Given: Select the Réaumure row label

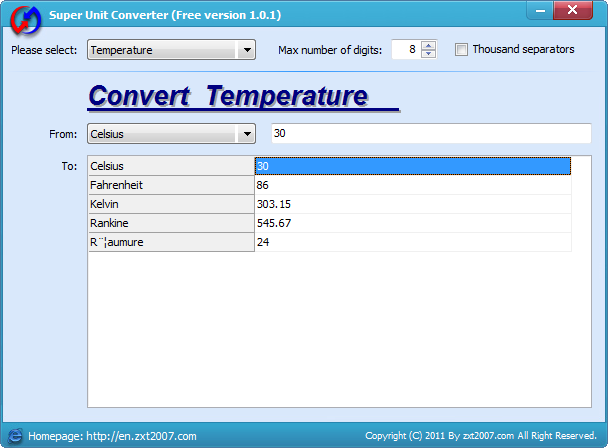Looking at the screenshot, I should (171, 242).
